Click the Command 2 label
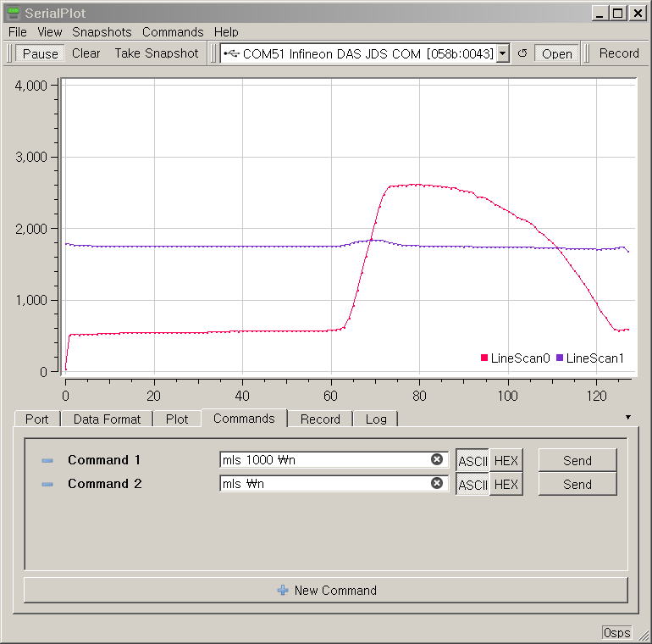The height and width of the screenshot is (644, 652). click(105, 483)
